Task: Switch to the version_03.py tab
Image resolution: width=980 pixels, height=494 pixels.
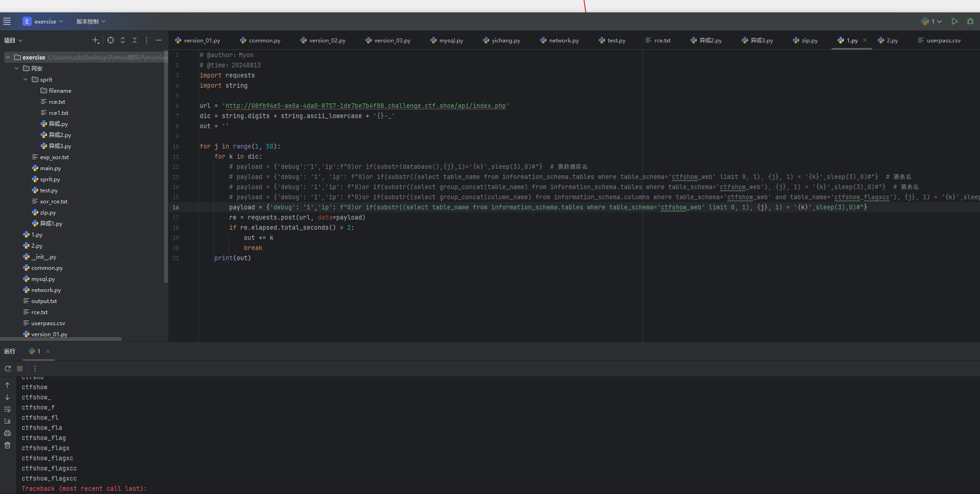Action: 388,41
